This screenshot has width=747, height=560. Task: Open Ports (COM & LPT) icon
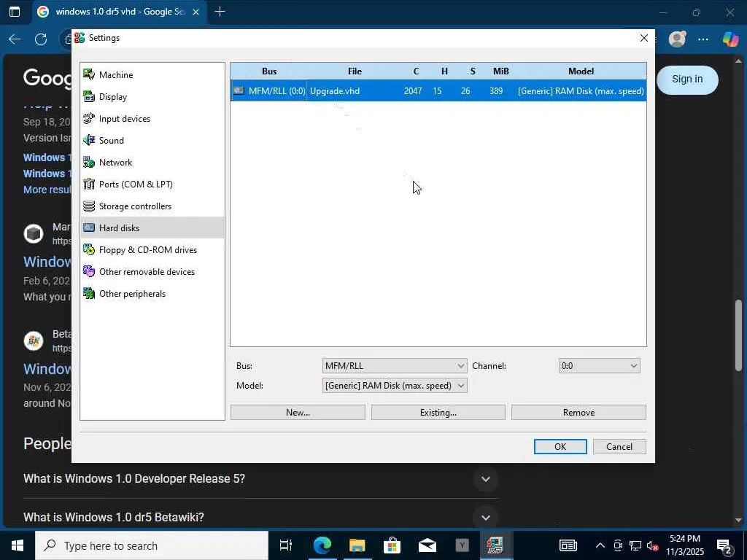point(89,184)
